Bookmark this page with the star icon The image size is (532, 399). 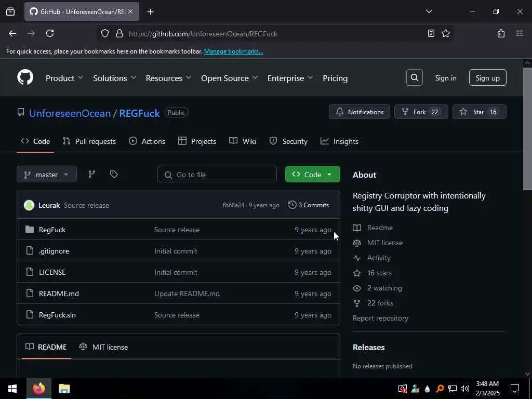[x=445, y=33]
